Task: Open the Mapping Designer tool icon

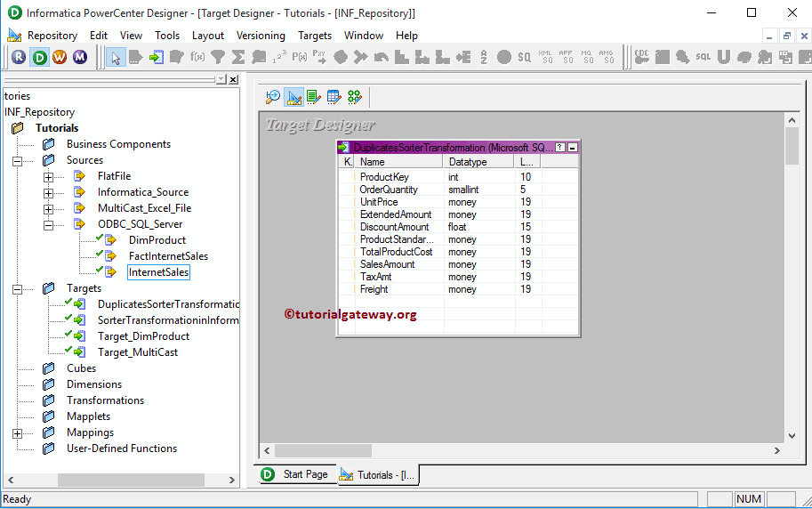Action: click(355, 97)
